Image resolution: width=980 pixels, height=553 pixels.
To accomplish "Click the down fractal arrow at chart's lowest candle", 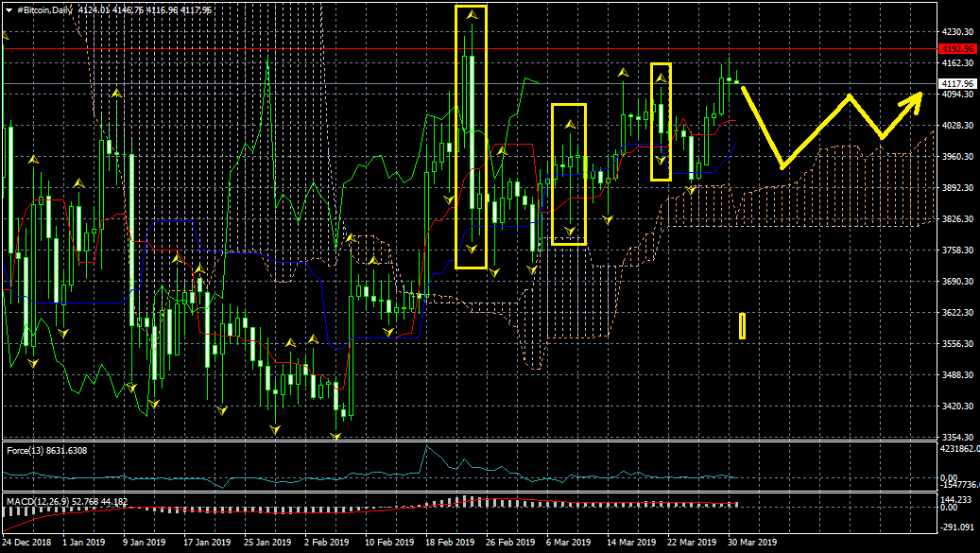I will coord(336,436).
